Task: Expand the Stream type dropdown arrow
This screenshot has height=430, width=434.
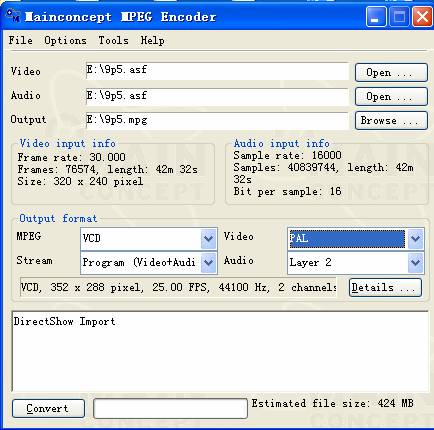Action: pyautogui.click(x=209, y=262)
